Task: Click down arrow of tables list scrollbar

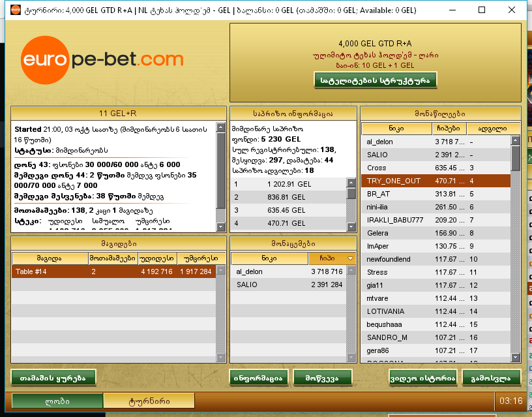Action: 221,357
